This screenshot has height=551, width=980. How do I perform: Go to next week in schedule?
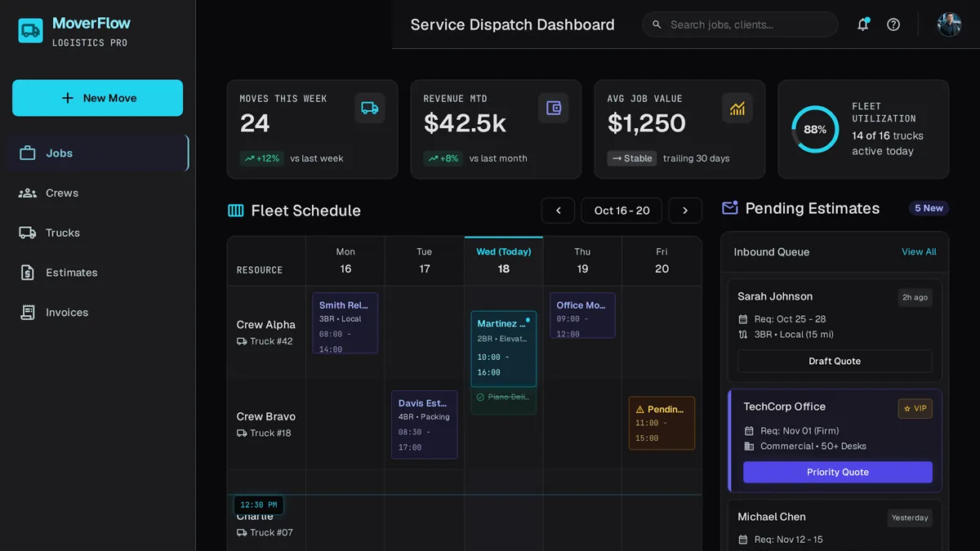pos(685,211)
